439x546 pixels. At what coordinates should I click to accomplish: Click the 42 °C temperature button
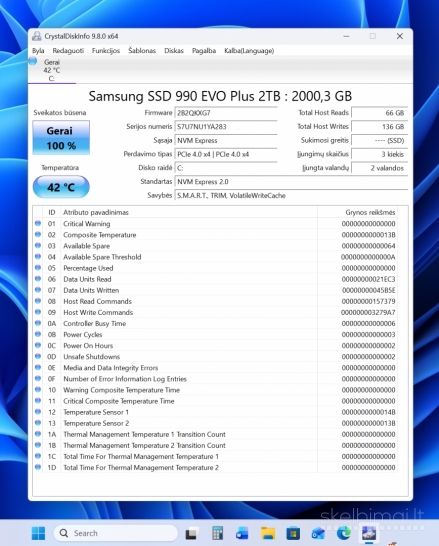click(61, 187)
